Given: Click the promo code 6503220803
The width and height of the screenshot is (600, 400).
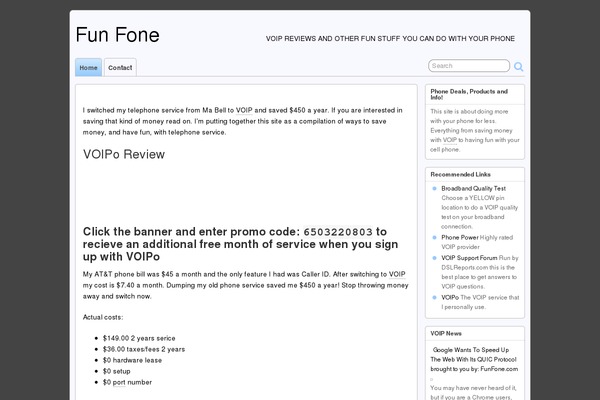Looking at the screenshot, I should 338,232.
